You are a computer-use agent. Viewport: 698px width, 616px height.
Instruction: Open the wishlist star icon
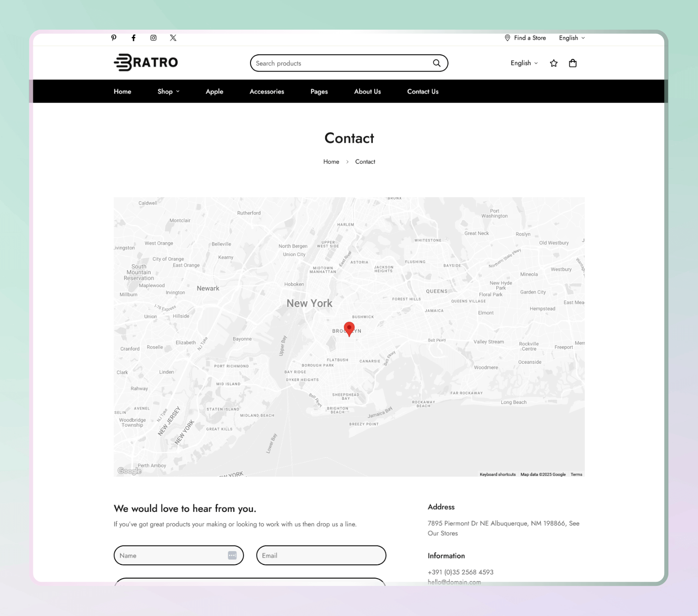coord(554,63)
